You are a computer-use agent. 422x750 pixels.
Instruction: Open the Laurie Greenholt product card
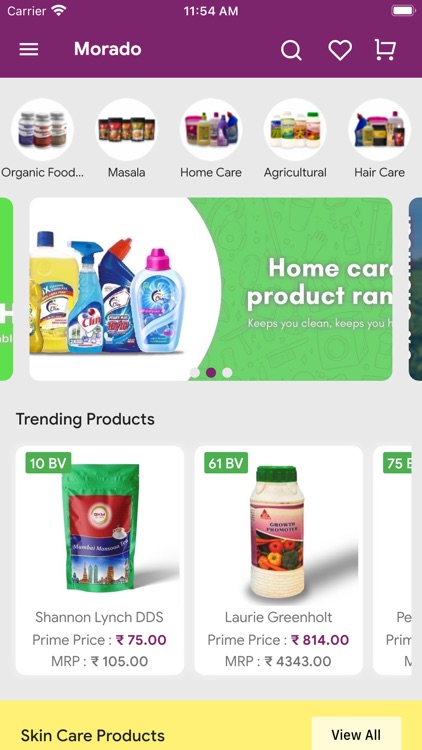[278, 560]
